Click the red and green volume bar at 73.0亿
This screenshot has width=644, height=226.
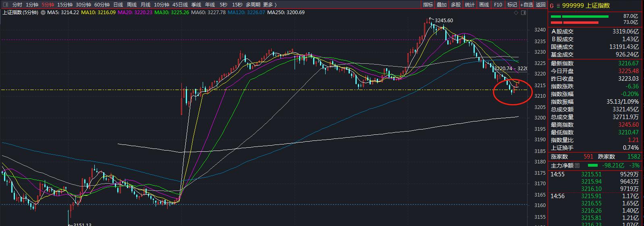coord(574,23)
